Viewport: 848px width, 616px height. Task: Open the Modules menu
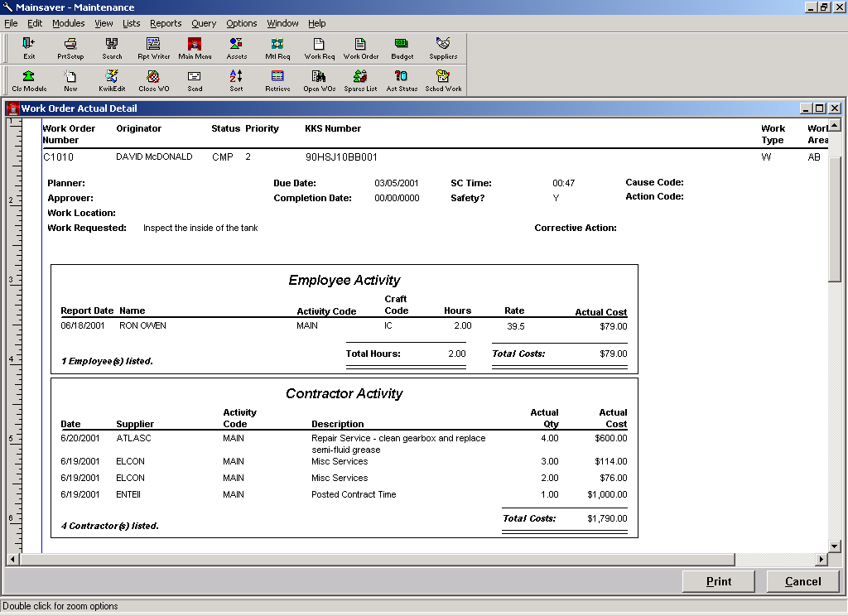click(x=68, y=23)
